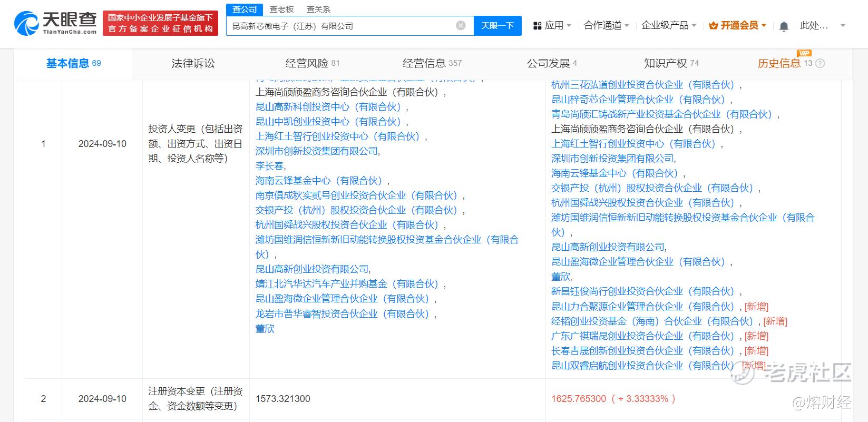This screenshot has width=868, height=422.
Task: Select the 投资人变更 change-item text
Action: coord(196,144)
